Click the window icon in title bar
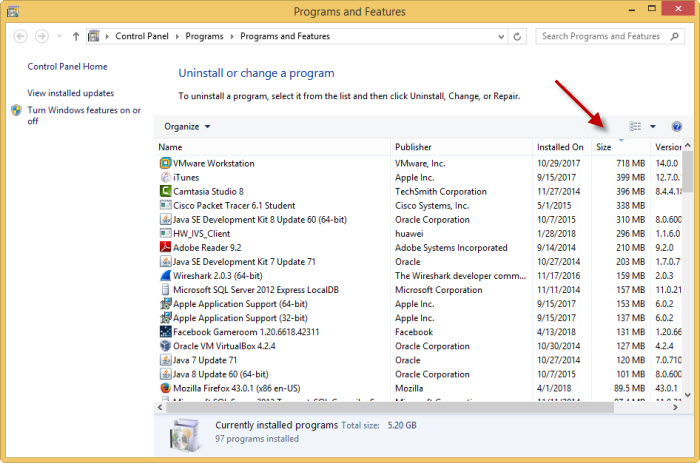The image size is (700, 463). [13, 11]
